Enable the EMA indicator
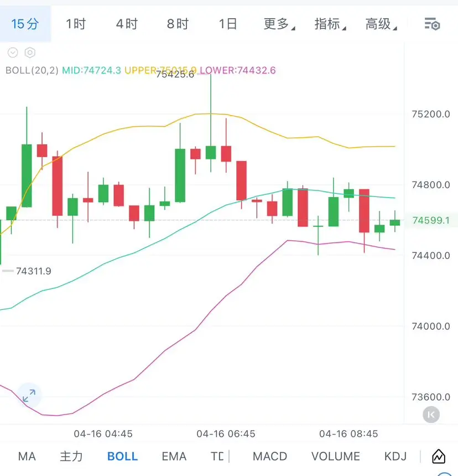 coord(174,456)
